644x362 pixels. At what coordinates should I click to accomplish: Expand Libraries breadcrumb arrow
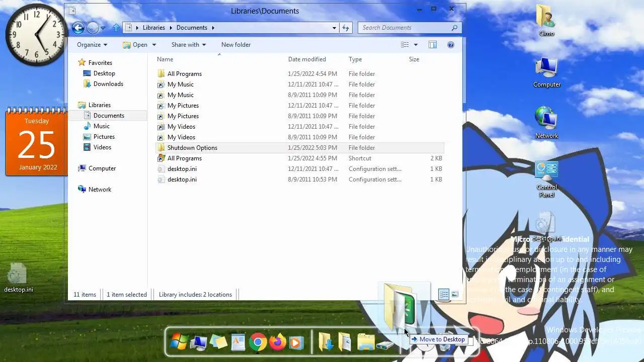170,28
